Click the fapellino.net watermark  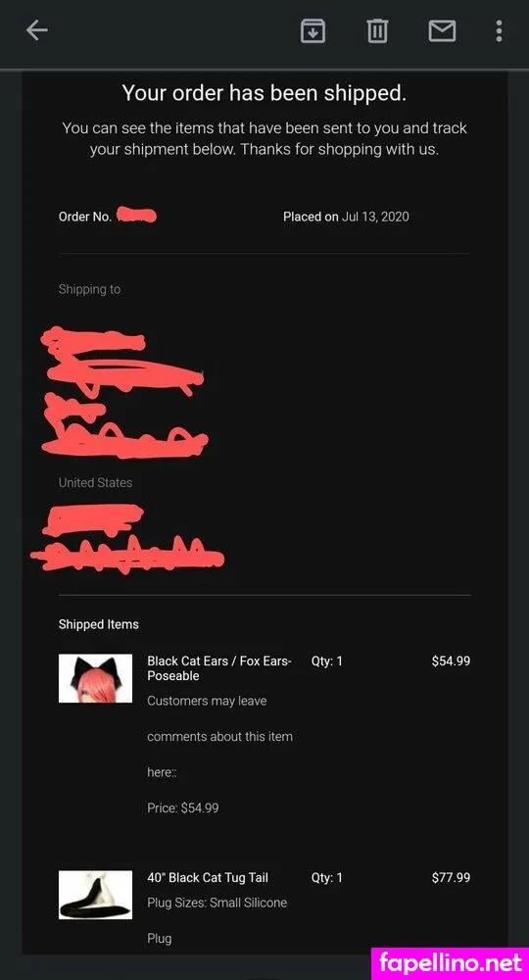450,963
